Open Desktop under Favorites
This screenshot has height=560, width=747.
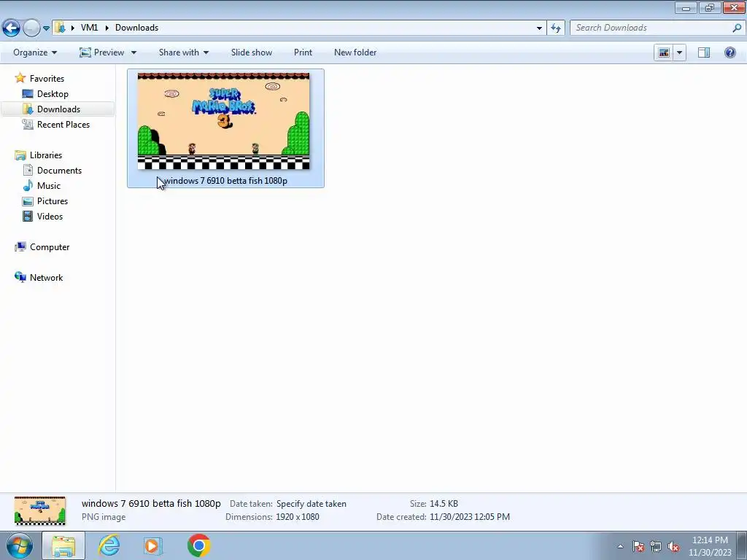[53, 94]
